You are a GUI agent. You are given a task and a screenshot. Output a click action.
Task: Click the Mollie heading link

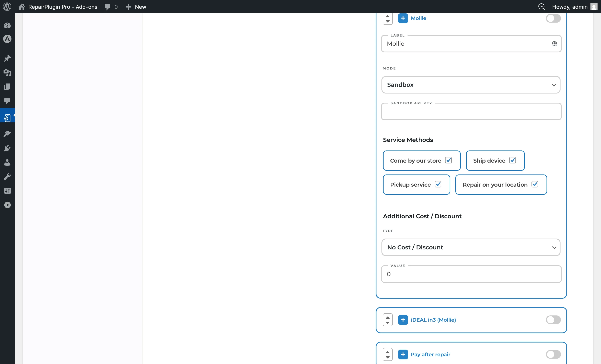pos(418,18)
